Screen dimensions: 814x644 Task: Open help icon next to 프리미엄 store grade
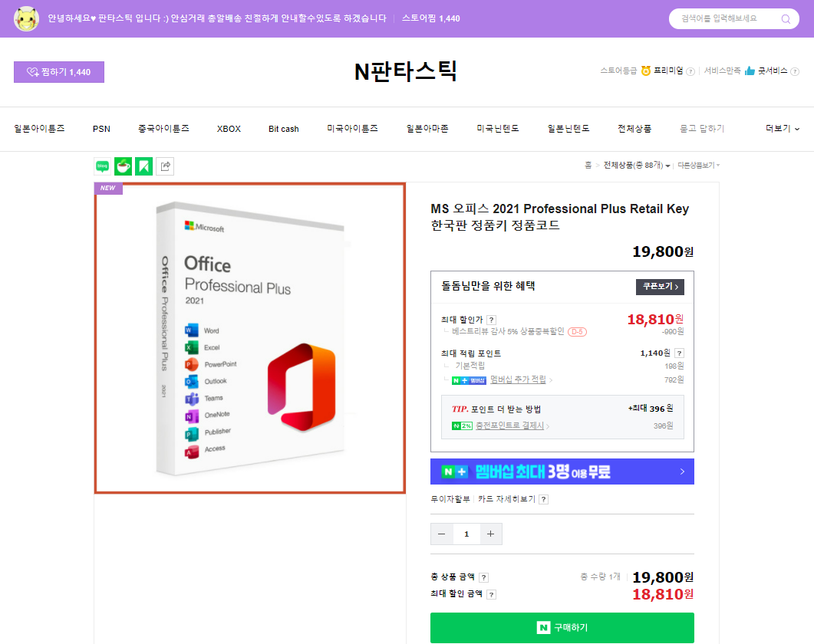click(690, 71)
